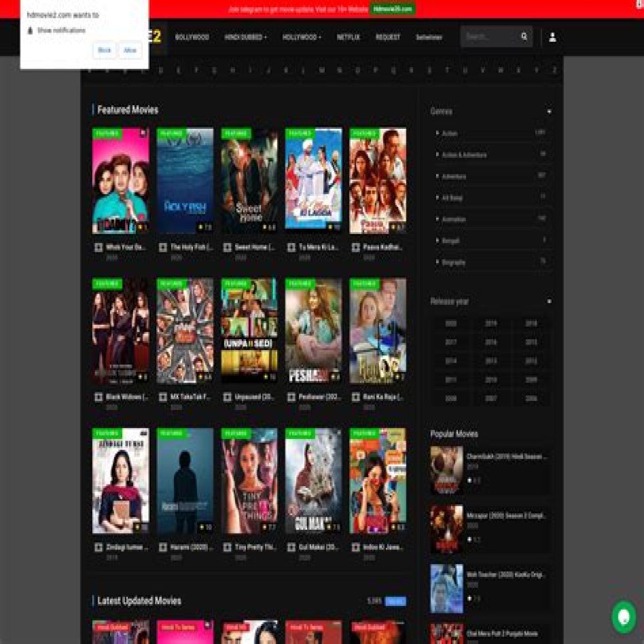
Task: Click the Featured Movies section heading
Action: coord(128,110)
